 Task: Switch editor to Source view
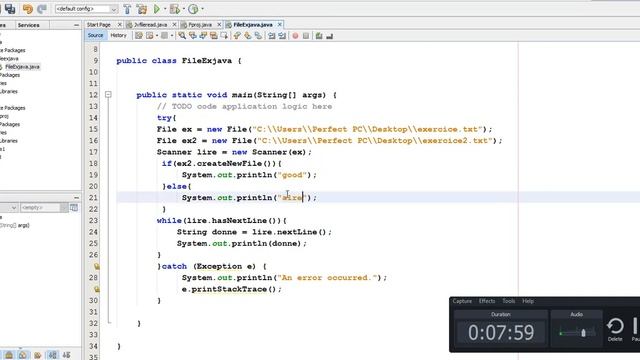(x=95, y=36)
